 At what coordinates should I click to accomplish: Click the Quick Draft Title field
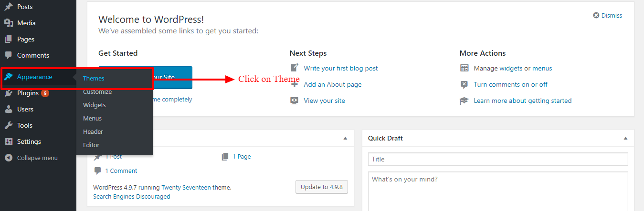coord(498,159)
